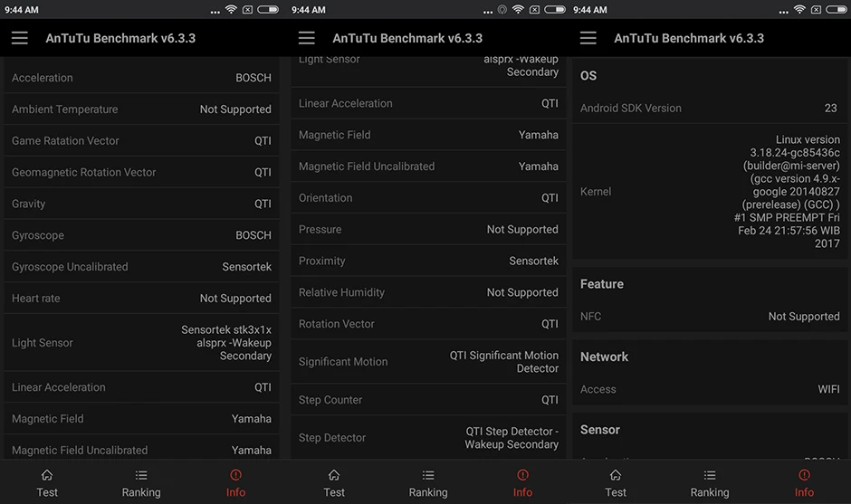Tap WiFi status icon in middle screen
The width and height of the screenshot is (851, 504).
point(519,9)
